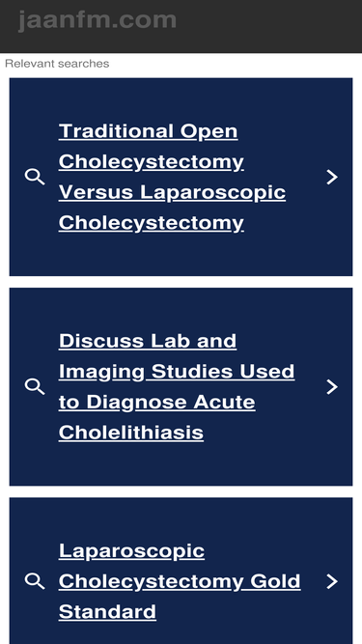The height and width of the screenshot is (644, 362).
Task: Click the Relevant searches label
Action: 57,64
